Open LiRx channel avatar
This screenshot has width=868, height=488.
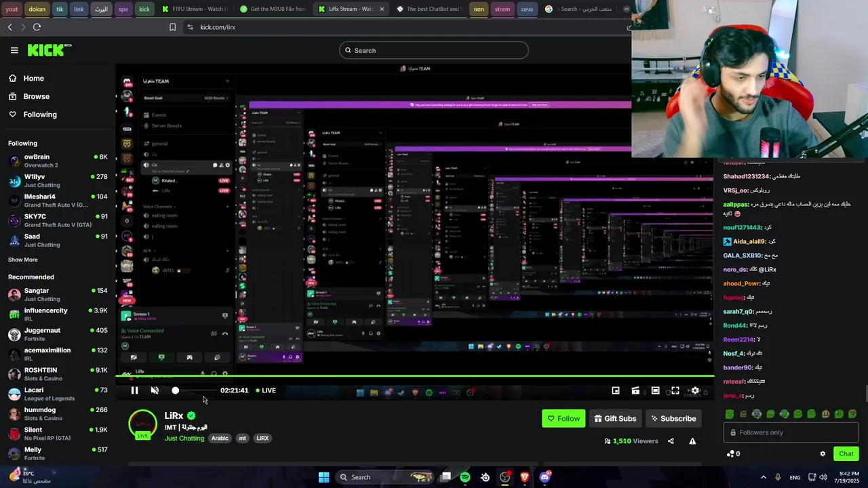[x=142, y=424]
